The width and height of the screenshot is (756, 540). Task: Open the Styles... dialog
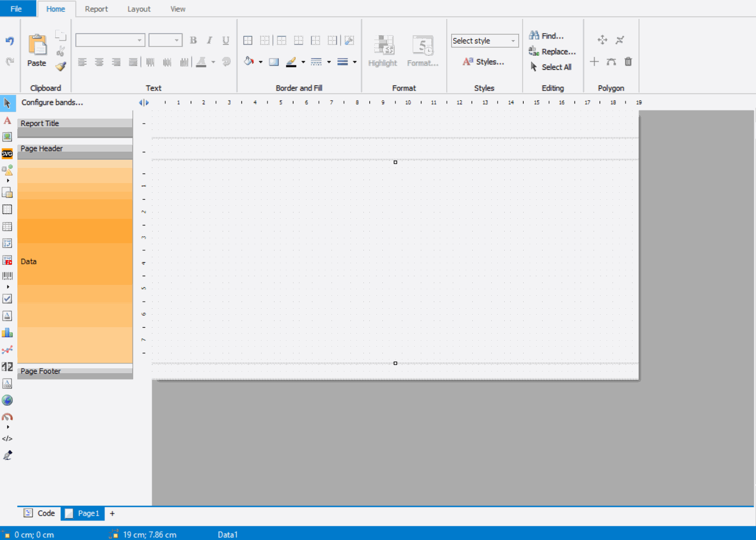[x=483, y=62]
